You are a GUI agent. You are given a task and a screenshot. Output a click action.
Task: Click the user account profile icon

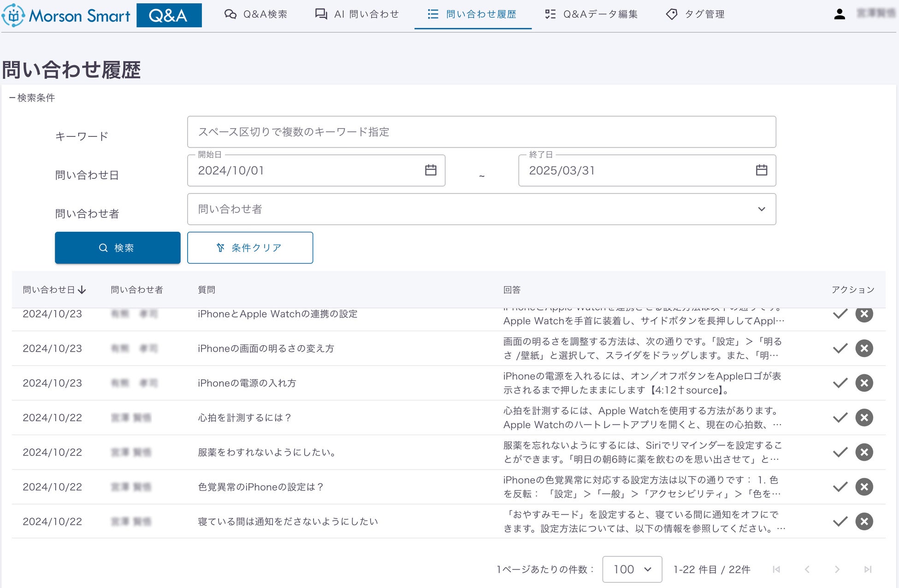(839, 14)
